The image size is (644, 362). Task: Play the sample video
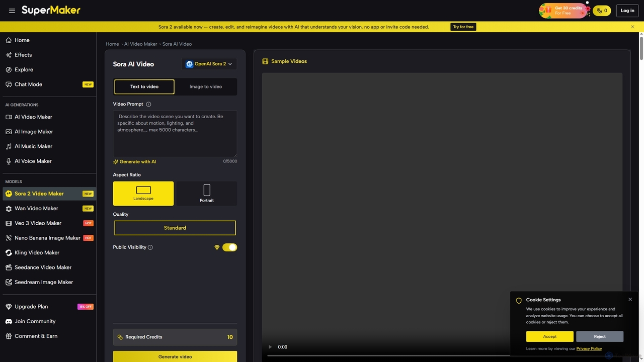[270, 347]
